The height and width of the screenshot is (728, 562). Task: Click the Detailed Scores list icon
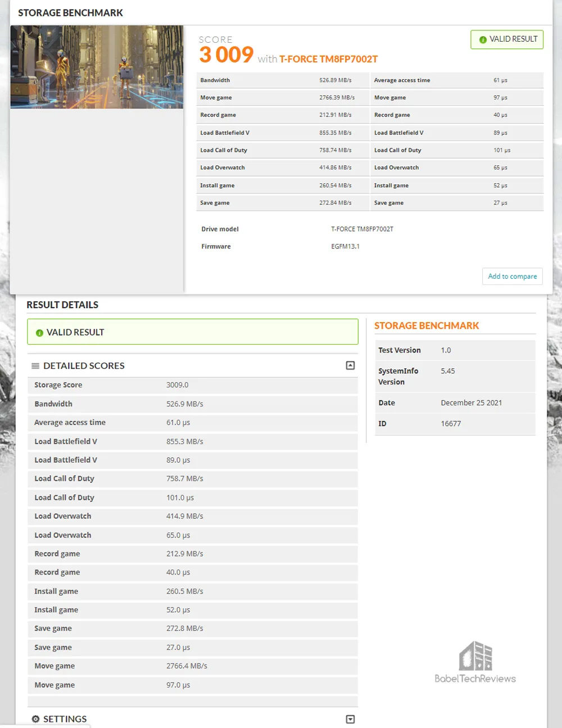(35, 366)
